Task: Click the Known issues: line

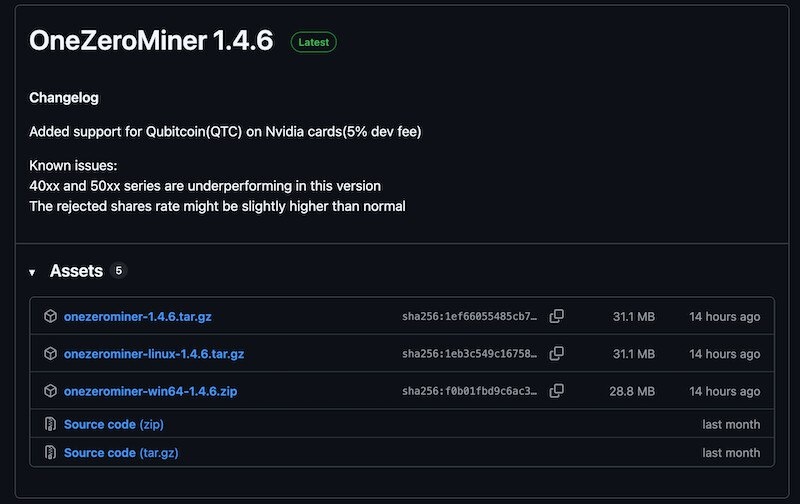Action: click(x=73, y=165)
